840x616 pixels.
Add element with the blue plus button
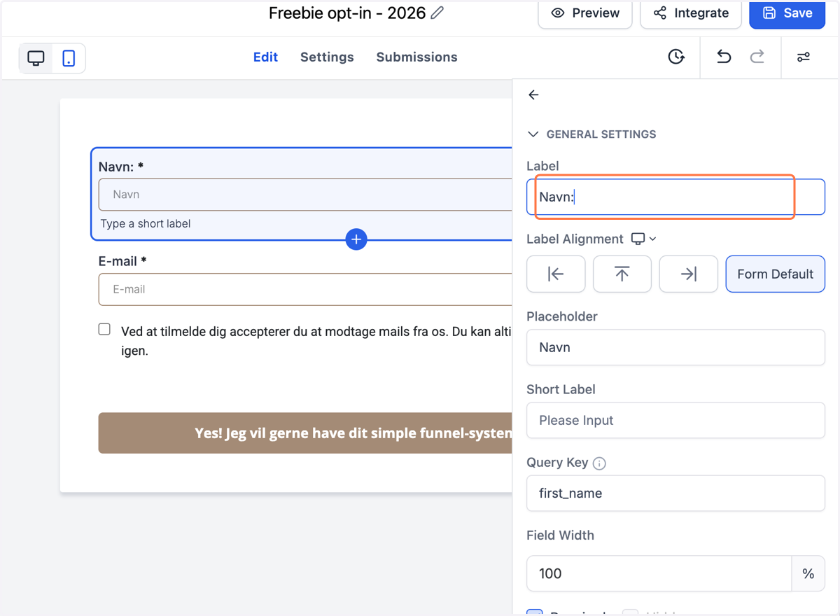[356, 239]
